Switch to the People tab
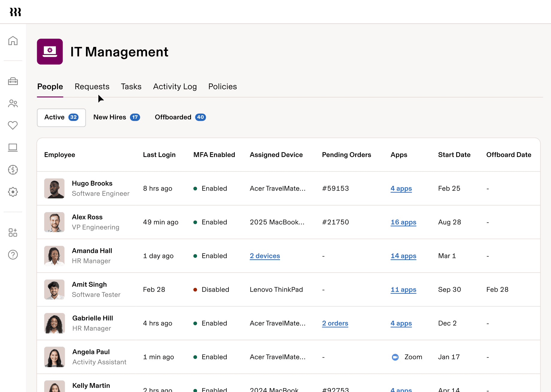Screen dimensions: 551x392 click(50, 86)
